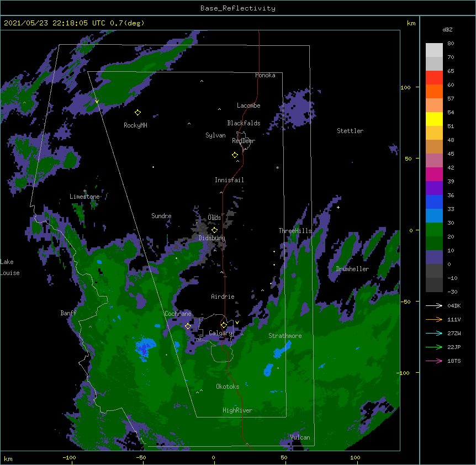Select the cyan 27ZW arrow in the legend
The image size is (476, 465).
(434, 333)
